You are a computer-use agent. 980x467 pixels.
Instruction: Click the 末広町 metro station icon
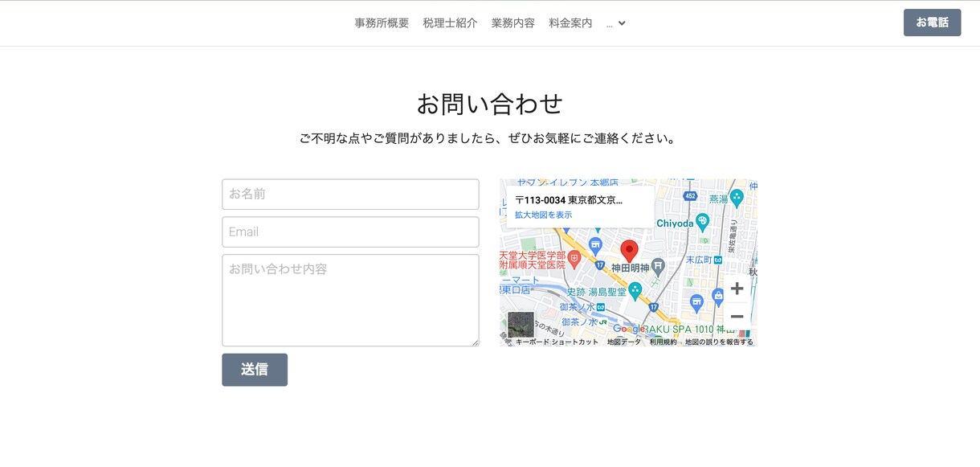tap(718, 260)
